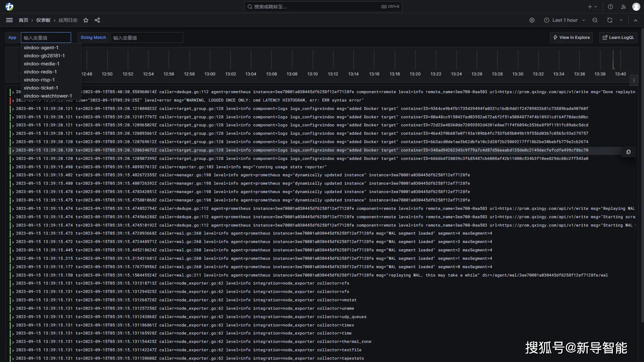Click Learn LogQL button
Viewport: 644px width, 362px height.
point(619,37)
